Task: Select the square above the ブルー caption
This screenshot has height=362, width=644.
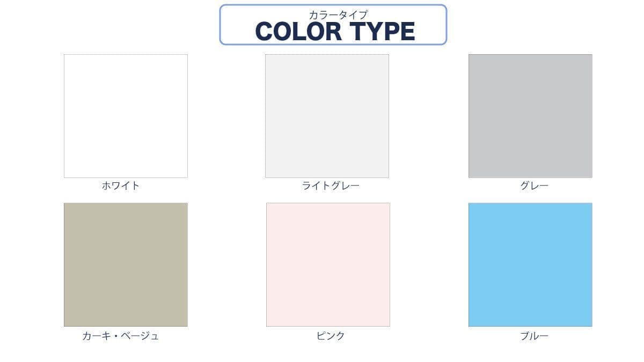Action: pyautogui.click(x=530, y=264)
